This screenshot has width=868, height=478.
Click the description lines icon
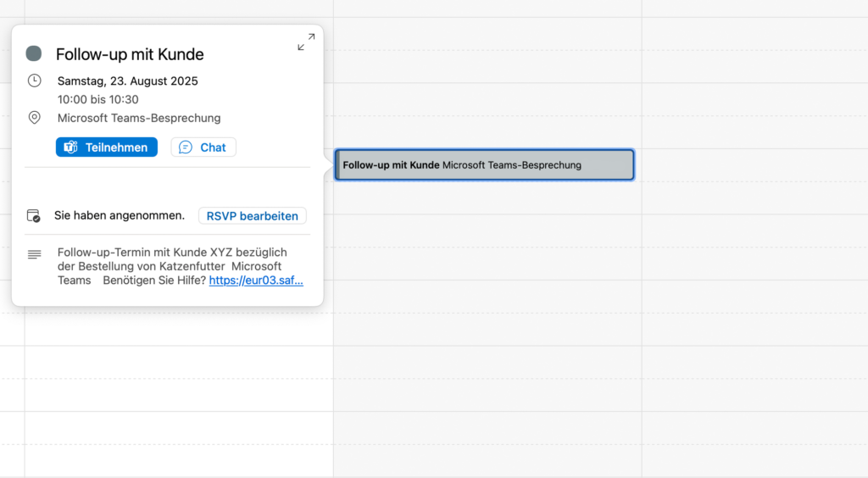(34, 254)
